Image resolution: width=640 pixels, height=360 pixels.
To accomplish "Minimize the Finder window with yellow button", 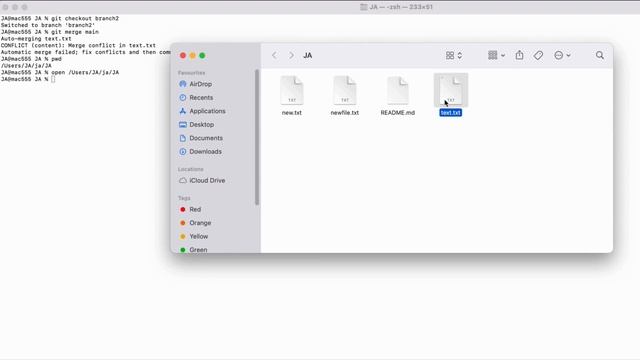I will point(193,56).
